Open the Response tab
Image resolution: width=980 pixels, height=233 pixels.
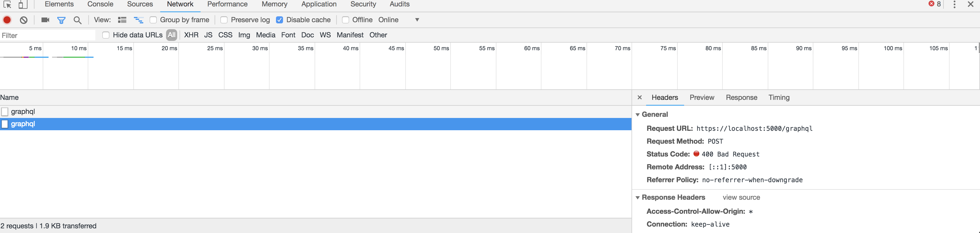(741, 98)
